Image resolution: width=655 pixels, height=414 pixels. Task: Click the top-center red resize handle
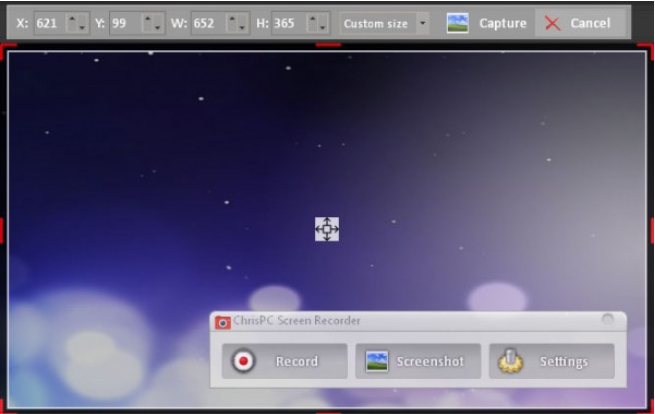coord(328,45)
